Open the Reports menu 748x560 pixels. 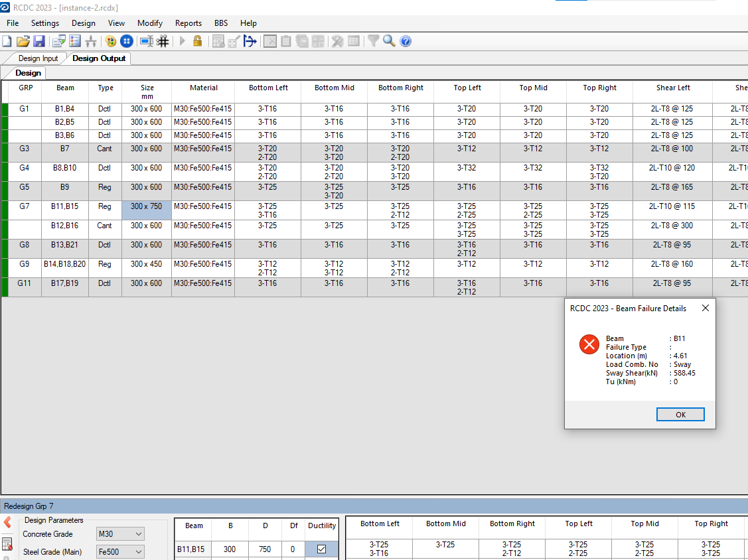point(188,23)
